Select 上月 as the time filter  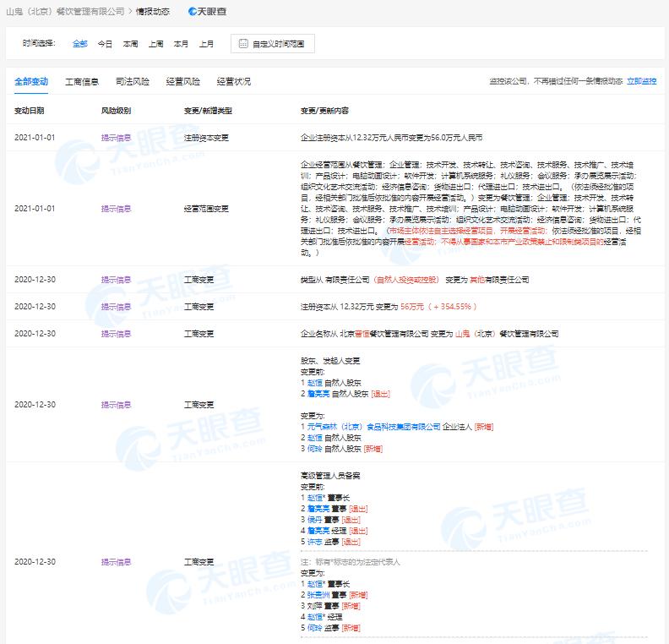(206, 43)
